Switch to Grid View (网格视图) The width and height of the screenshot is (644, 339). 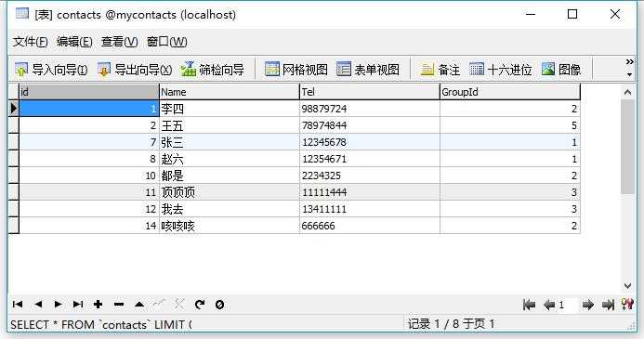[296, 70]
